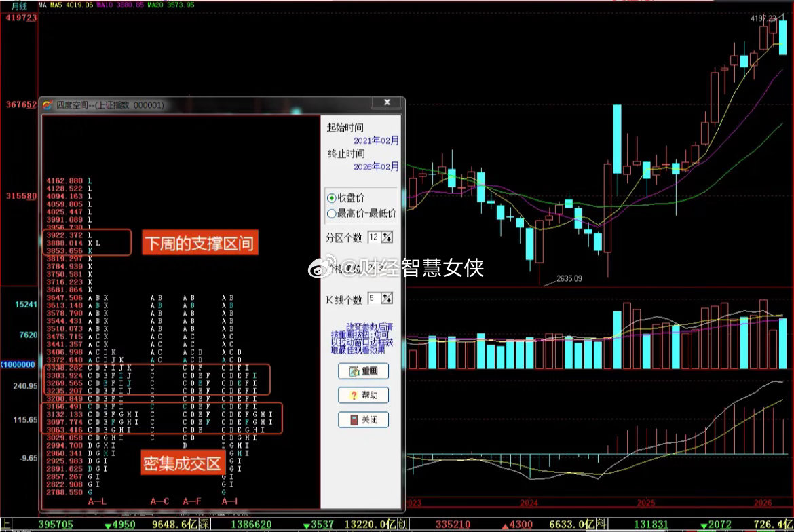Viewport: 794px width, 532px height.
Task: Click the X1000000 volume scale label
Action: (18, 364)
